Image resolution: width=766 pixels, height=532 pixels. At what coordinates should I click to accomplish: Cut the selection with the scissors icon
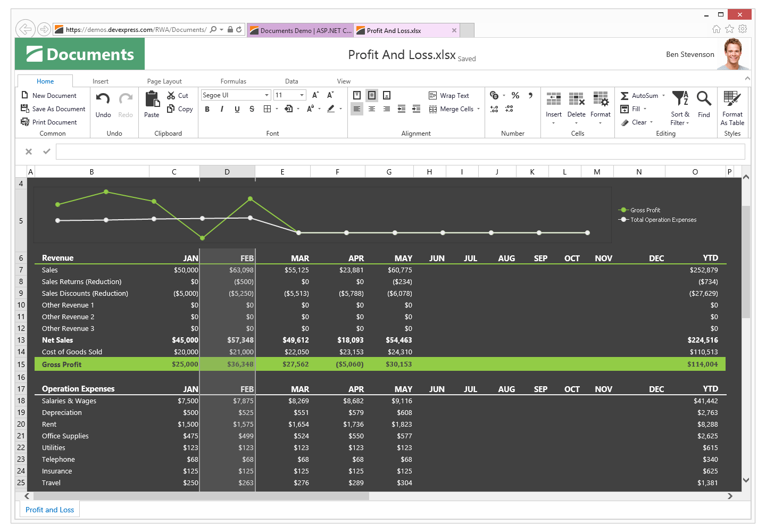[171, 96]
